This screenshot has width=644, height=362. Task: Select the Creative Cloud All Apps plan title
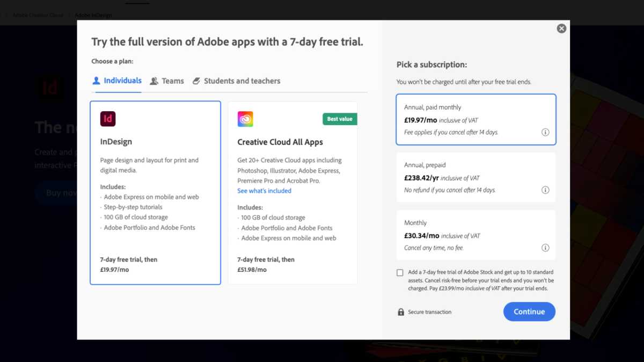pos(280,142)
